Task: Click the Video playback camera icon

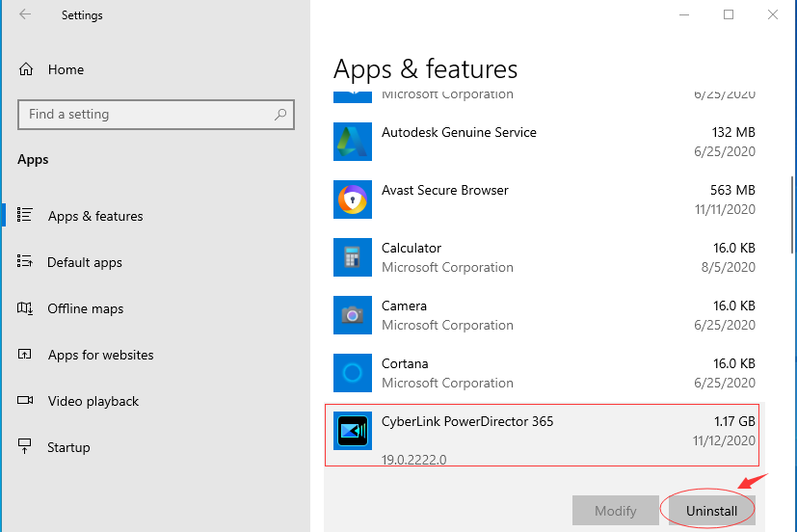Action: click(25, 400)
